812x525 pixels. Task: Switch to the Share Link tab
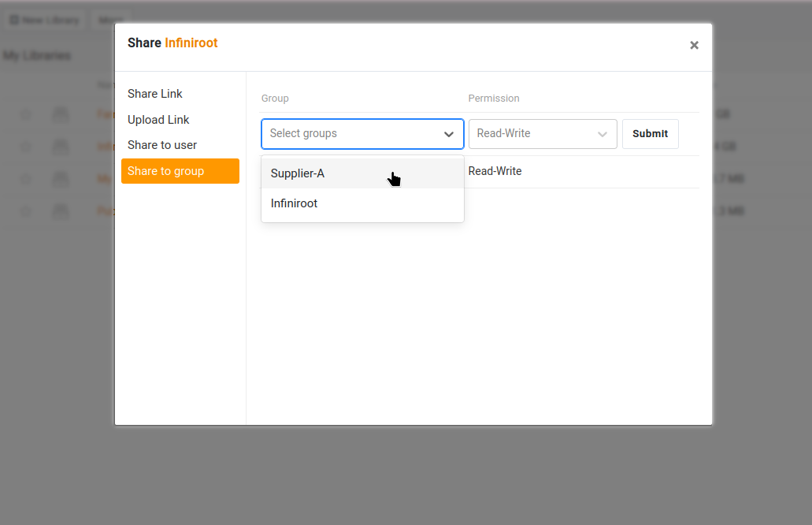tap(155, 94)
